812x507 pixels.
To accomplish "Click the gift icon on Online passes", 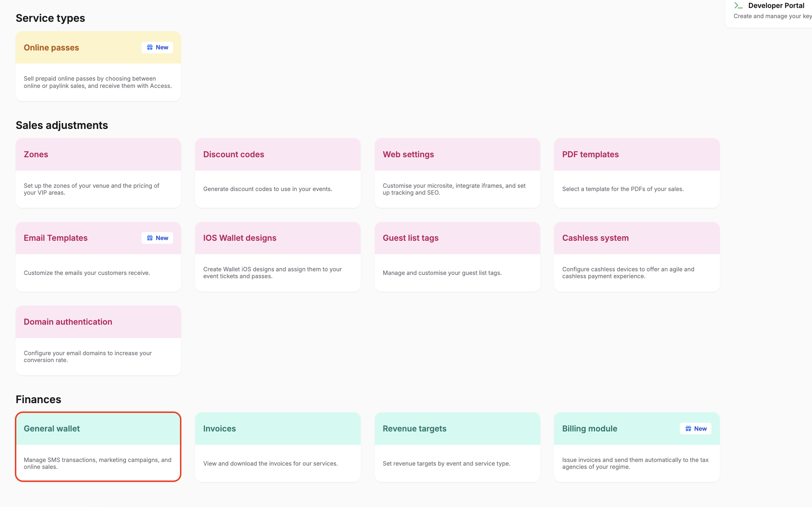I will 150,47.
